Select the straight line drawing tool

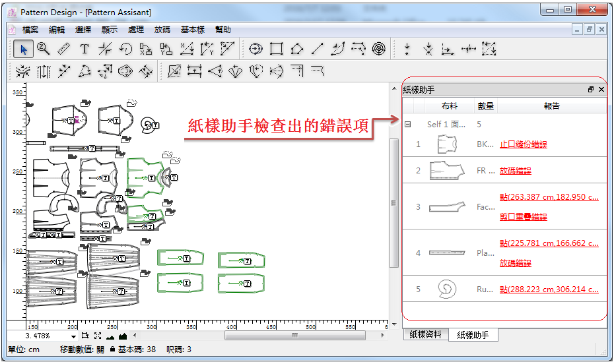pyautogui.click(x=318, y=49)
